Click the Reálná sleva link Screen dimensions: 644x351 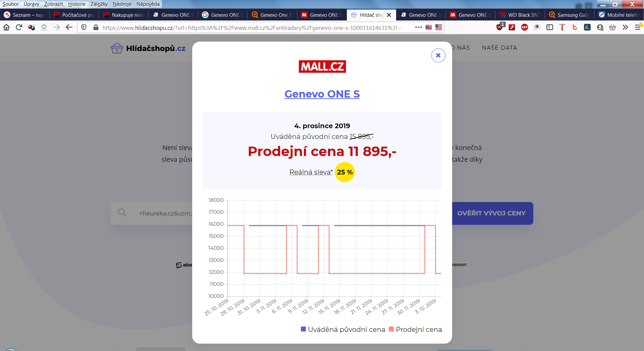click(x=311, y=172)
